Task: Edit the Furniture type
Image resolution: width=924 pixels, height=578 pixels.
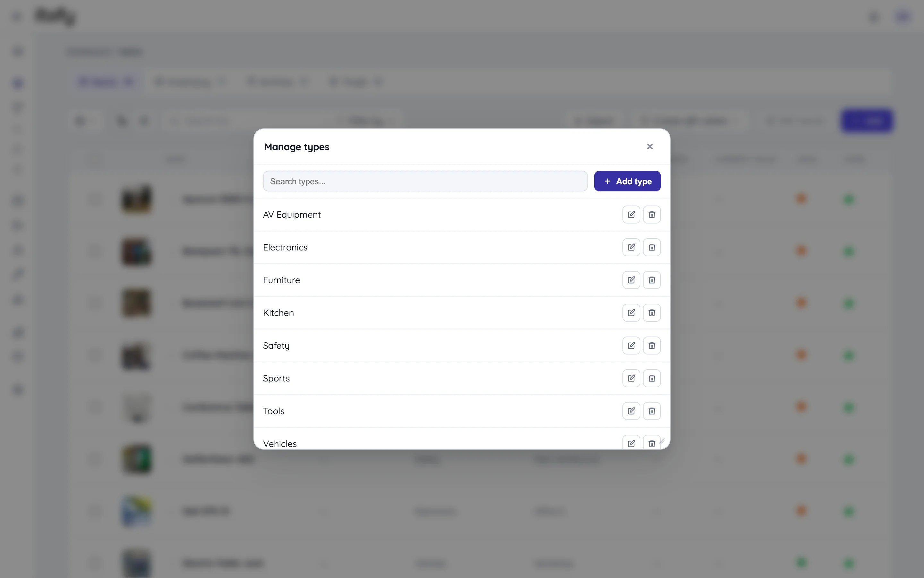Action: point(631,280)
